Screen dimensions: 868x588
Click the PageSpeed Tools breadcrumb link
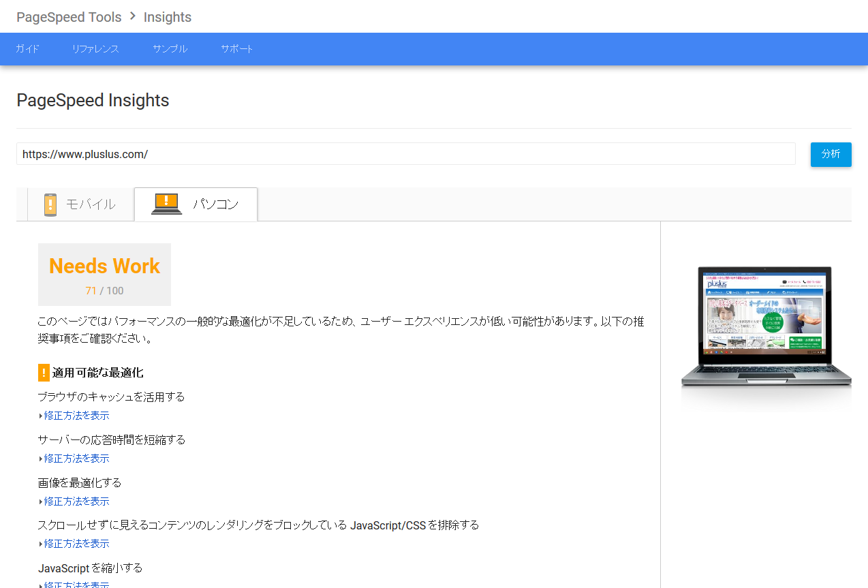(x=69, y=17)
